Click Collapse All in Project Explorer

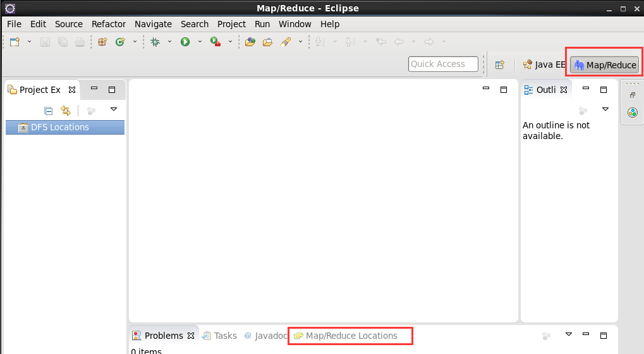click(48, 111)
